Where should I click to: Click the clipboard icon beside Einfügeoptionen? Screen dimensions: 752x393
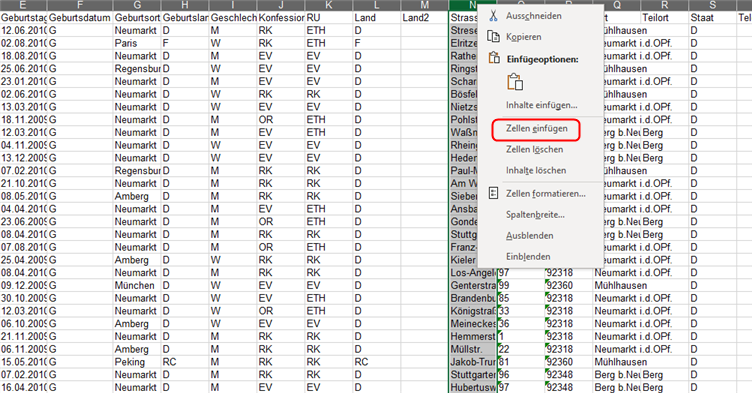[x=494, y=59]
